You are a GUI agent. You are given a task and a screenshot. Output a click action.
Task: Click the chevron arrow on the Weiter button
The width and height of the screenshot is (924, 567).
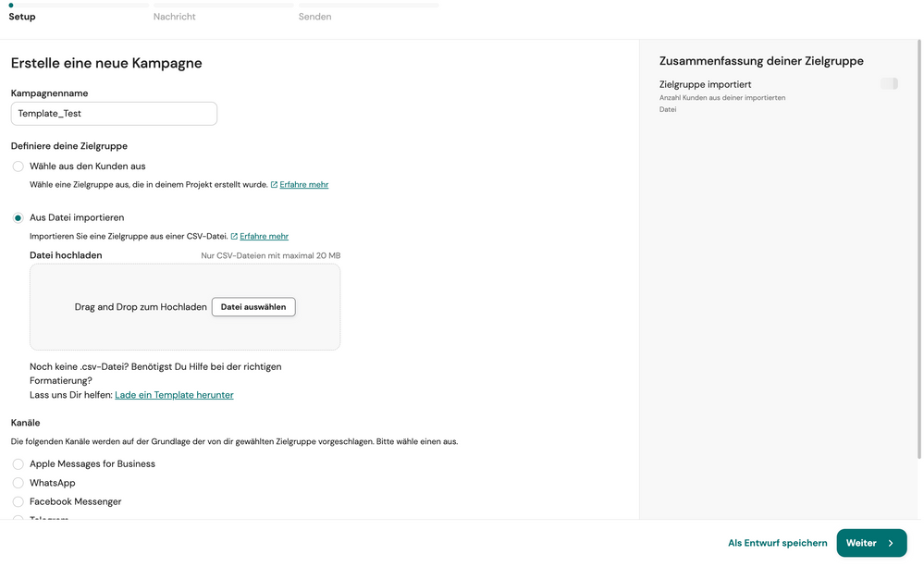(891, 543)
